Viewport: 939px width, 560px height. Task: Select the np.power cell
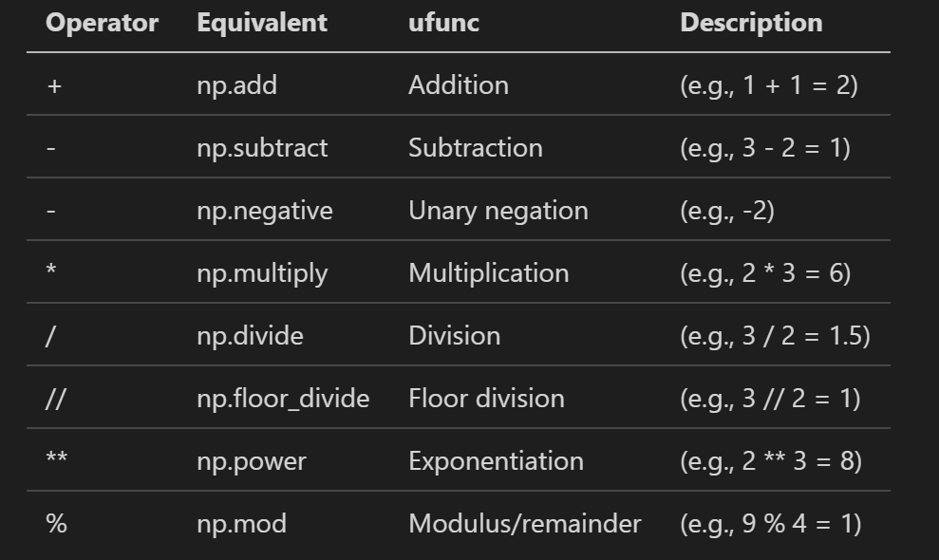tap(252, 461)
